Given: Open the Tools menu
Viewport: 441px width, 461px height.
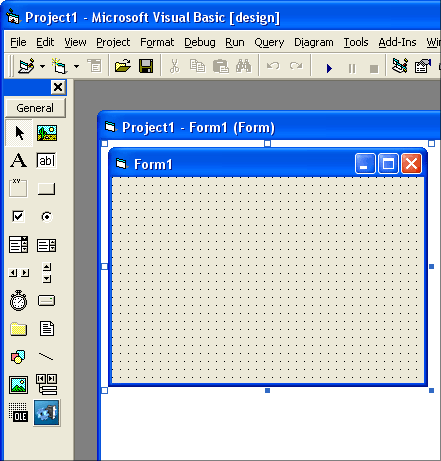Looking at the screenshot, I should tap(356, 42).
